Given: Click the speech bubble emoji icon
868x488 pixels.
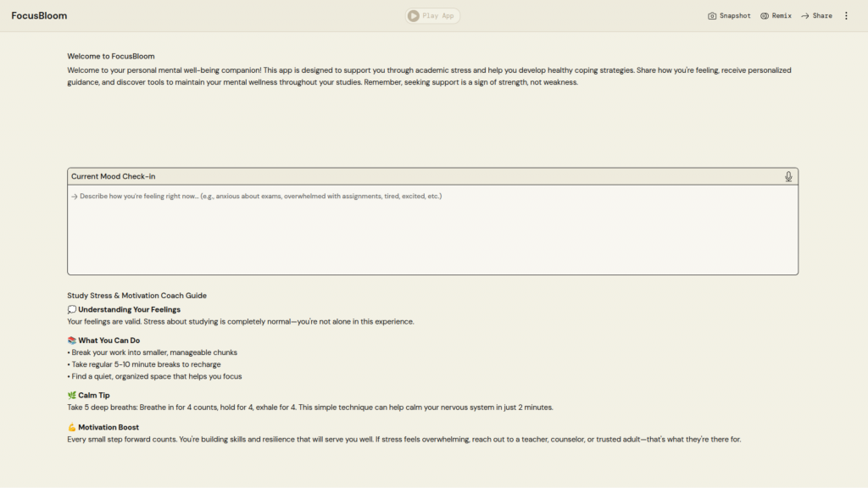Looking at the screenshot, I should click(x=72, y=310).
